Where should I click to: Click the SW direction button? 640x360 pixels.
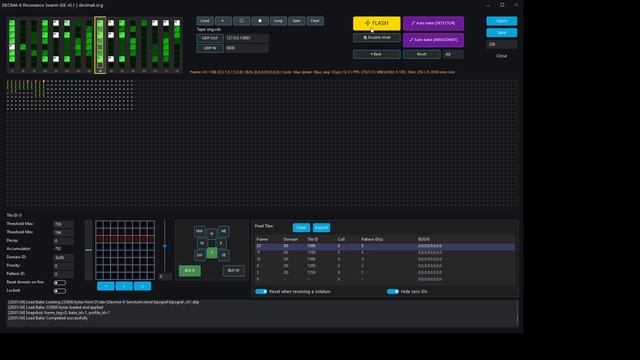click(x=200, y=255)
